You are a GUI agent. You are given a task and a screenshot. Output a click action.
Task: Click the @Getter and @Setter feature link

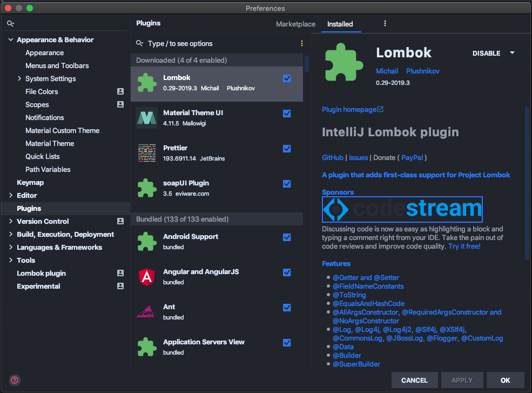tap(366, 277)
